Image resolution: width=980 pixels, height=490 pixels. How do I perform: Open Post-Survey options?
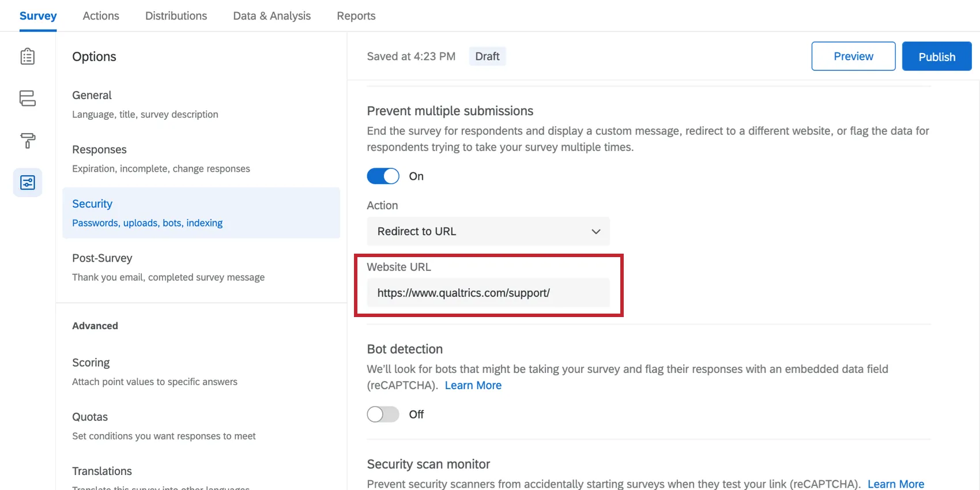point(102,258)
